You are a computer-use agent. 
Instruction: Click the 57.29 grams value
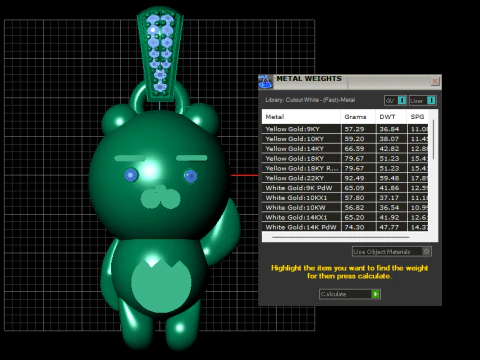tap(354, 129)
